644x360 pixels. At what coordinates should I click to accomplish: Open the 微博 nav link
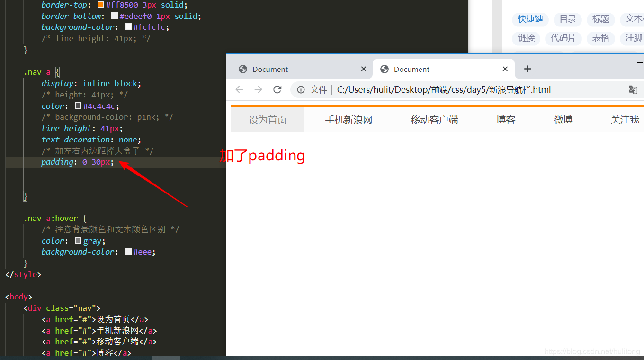pyautogui.click(x=563, y=120)
